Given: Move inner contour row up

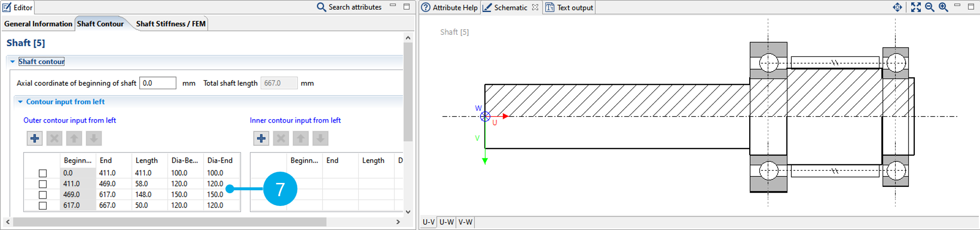Looking at the screenshot, I should (x=301, y=138).
